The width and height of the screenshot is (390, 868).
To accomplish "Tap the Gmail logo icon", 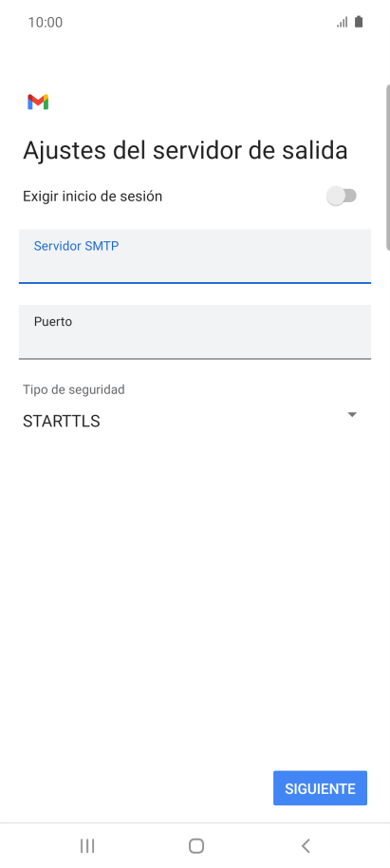I will (38, 102).
